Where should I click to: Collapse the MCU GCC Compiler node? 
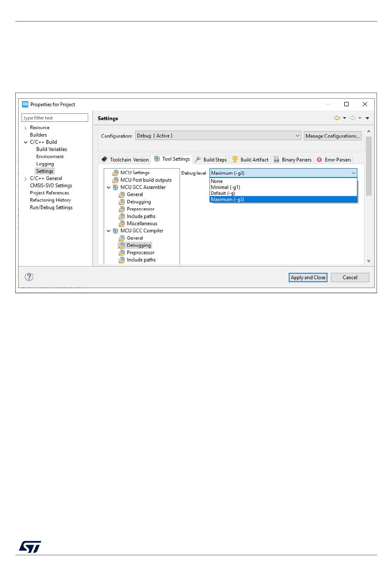109,231
